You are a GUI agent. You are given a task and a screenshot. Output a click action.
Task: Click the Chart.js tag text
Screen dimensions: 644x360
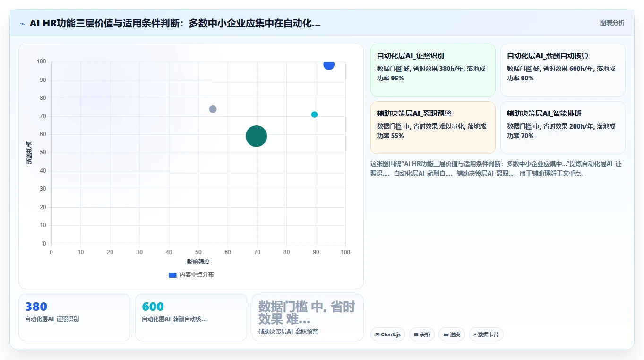tap(391, 334)
